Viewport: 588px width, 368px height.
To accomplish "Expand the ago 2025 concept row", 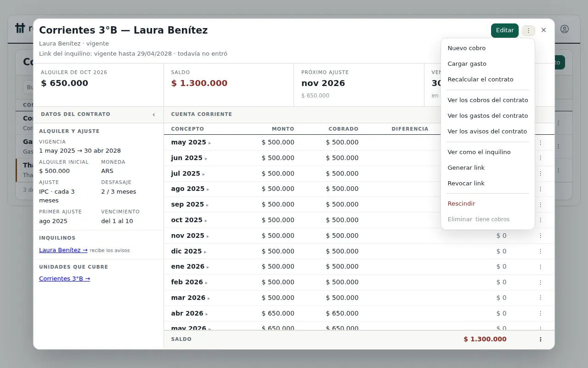I will [x=190, y=189].
